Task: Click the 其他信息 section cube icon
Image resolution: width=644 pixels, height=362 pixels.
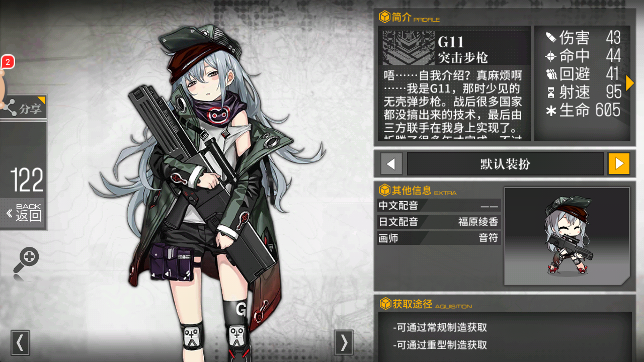Action: [385, 190]
